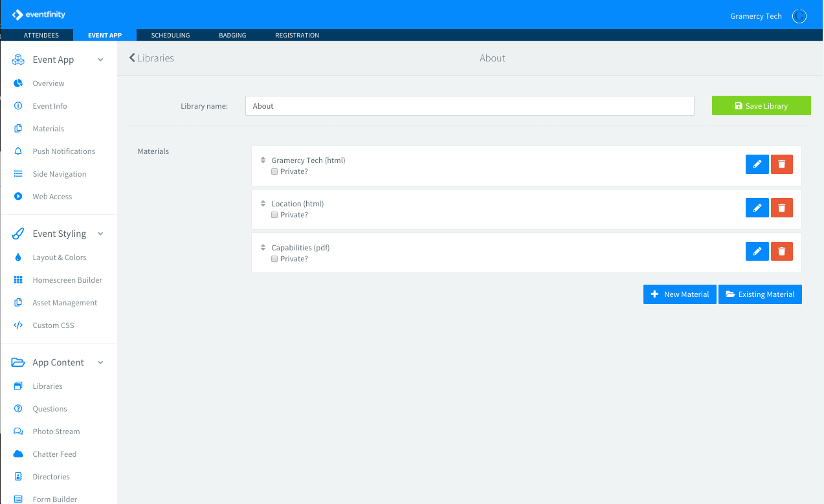824x504 pixels.
Task: Open the user profile icon beside Gramercy Tech
Action: tap(799, 16)
